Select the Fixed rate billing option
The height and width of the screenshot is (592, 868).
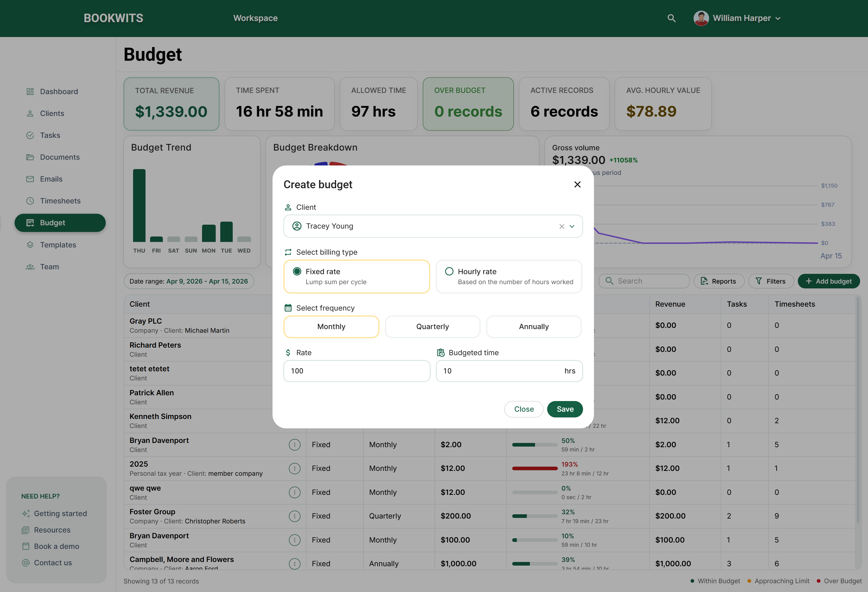pos(356,276)
